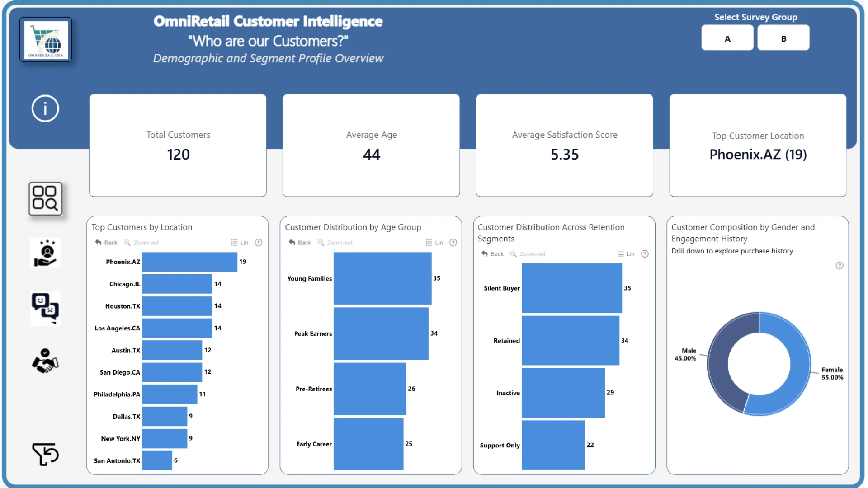Click the reset filters icon
This screenshot has width=868, height=488.
pyautogui.click(x=46, y=454)
